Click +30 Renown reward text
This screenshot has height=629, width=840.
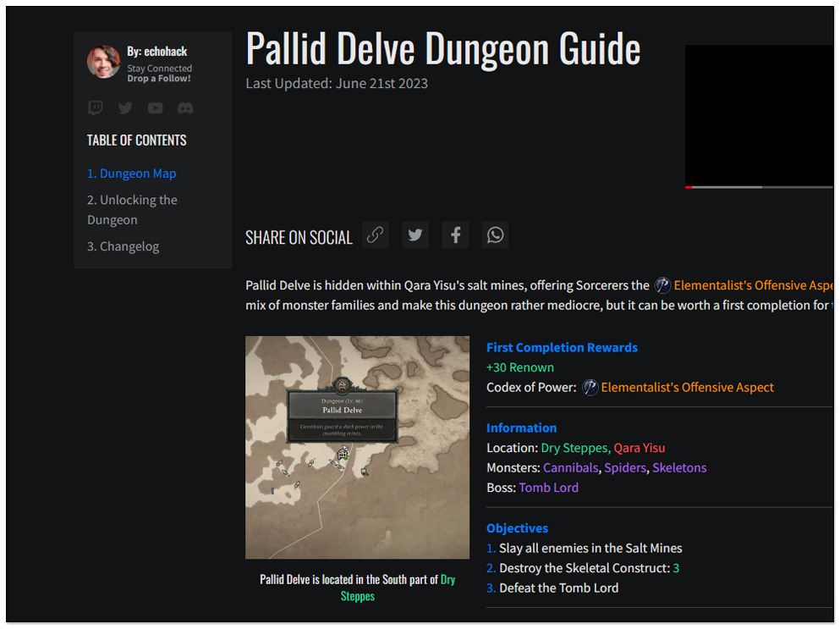coord(520,367)
